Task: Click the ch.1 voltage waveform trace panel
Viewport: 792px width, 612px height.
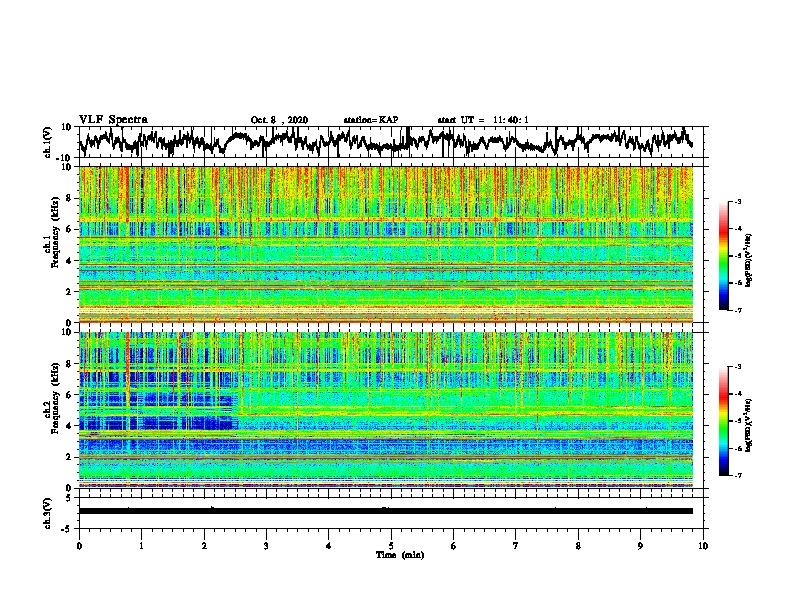Action: [x=393, y=142]
